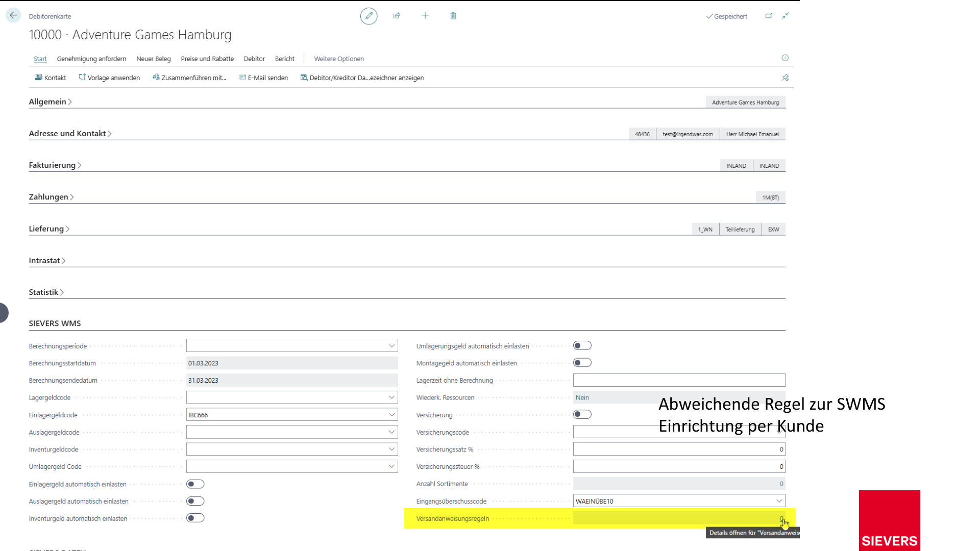Expand the Lieferung section
This screenshot has width=980, height=551.
49,229
